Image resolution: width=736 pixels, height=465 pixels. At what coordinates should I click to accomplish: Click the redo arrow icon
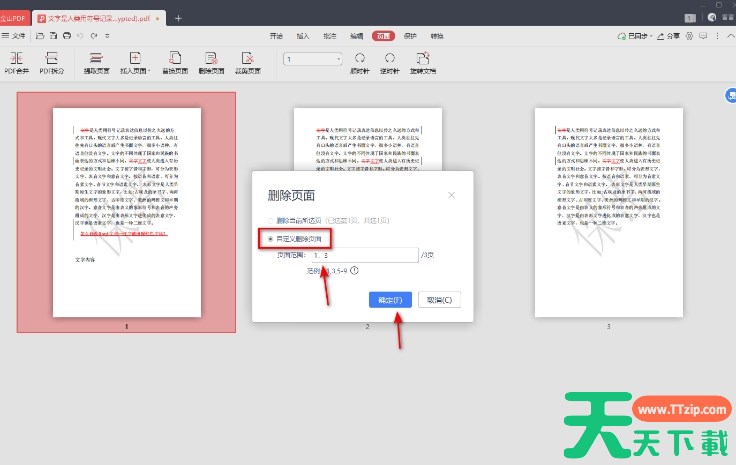click(x=94, y=36)
